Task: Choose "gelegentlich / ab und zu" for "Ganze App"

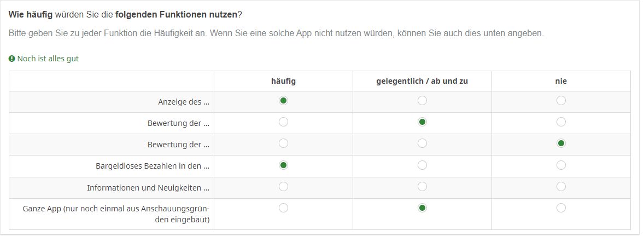Action: [422, 208]
